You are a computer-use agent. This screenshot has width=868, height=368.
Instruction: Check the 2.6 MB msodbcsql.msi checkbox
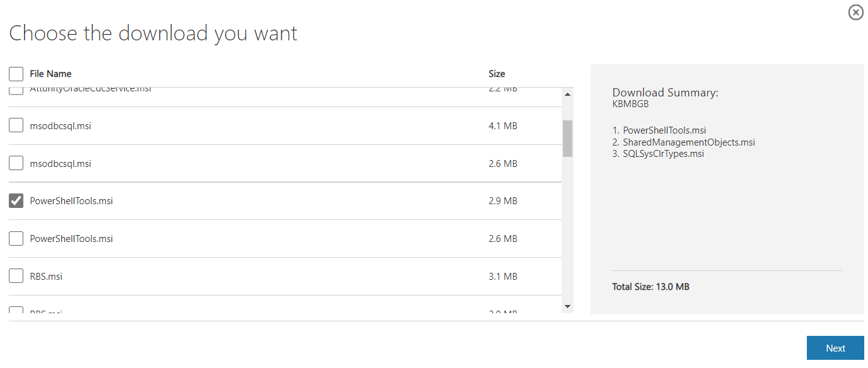16,163
